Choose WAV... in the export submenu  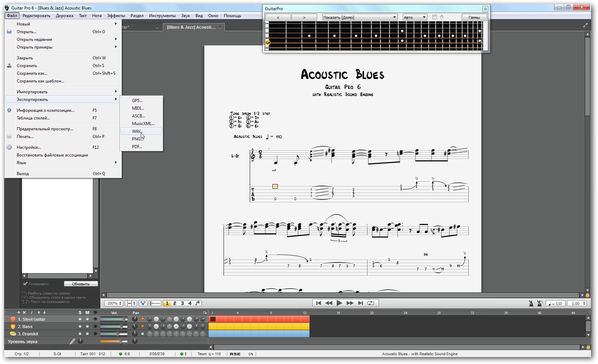141,131
